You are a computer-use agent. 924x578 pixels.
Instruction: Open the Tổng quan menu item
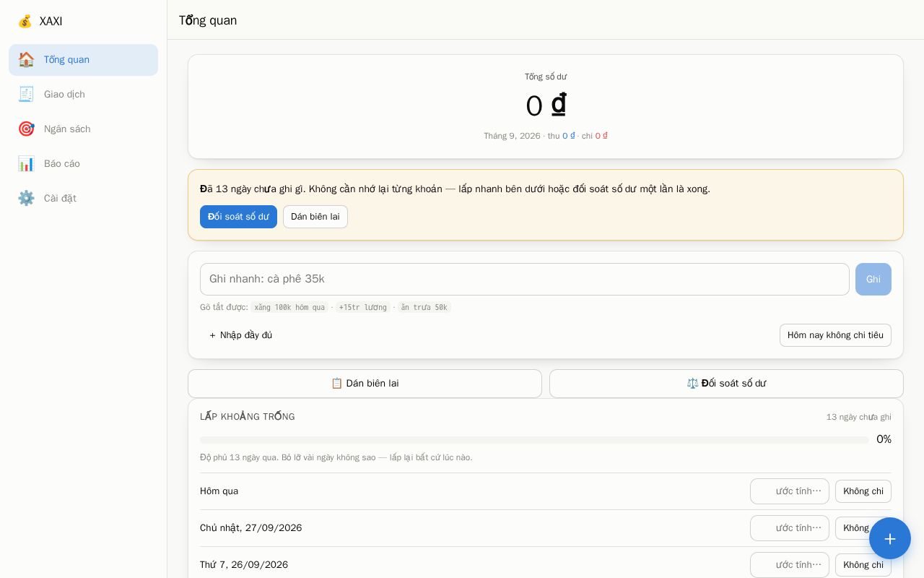[x=83, y=60]
